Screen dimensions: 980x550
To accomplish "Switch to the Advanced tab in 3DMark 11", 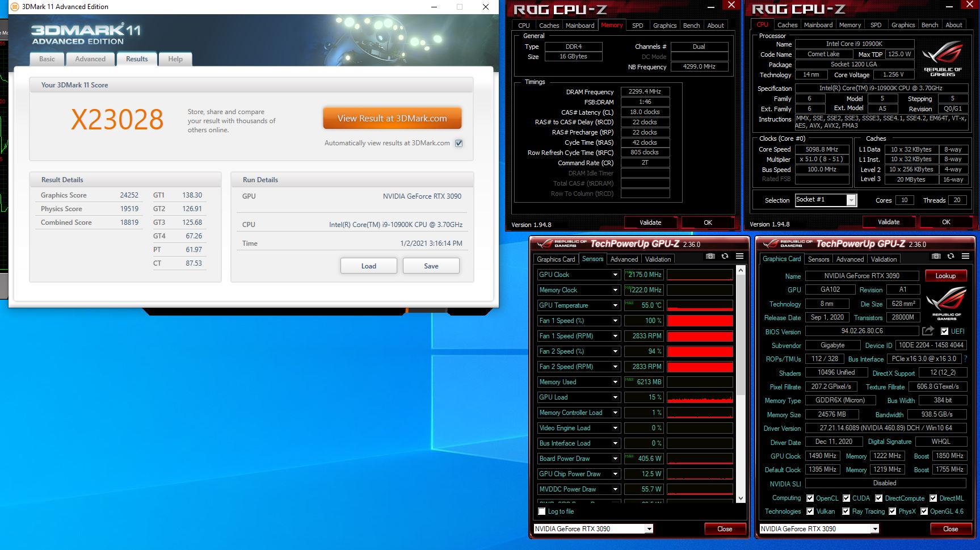I will [90, 59].
